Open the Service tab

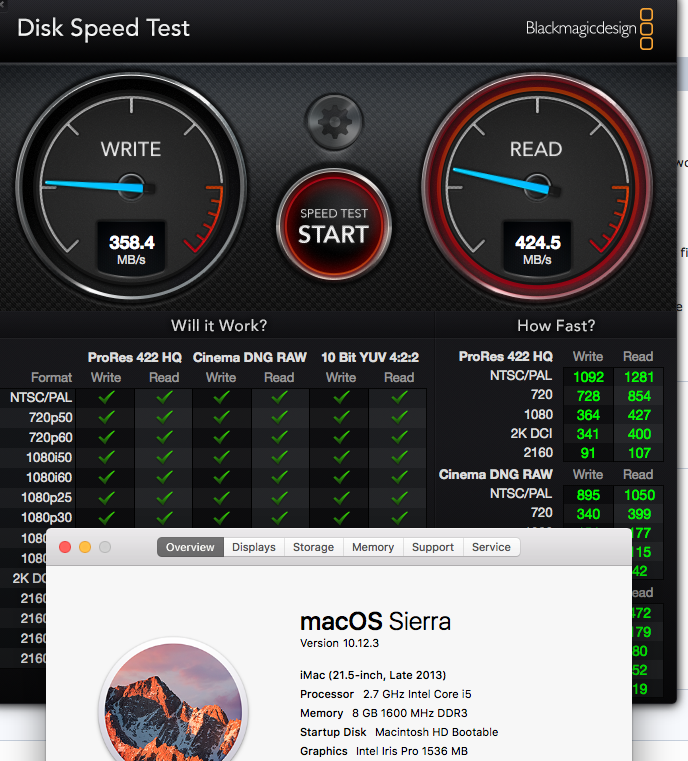[x=491, y=547]
